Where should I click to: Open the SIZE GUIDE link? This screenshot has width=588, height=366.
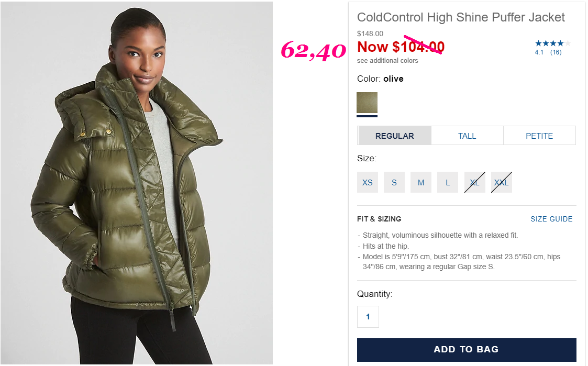coord(551,219)
